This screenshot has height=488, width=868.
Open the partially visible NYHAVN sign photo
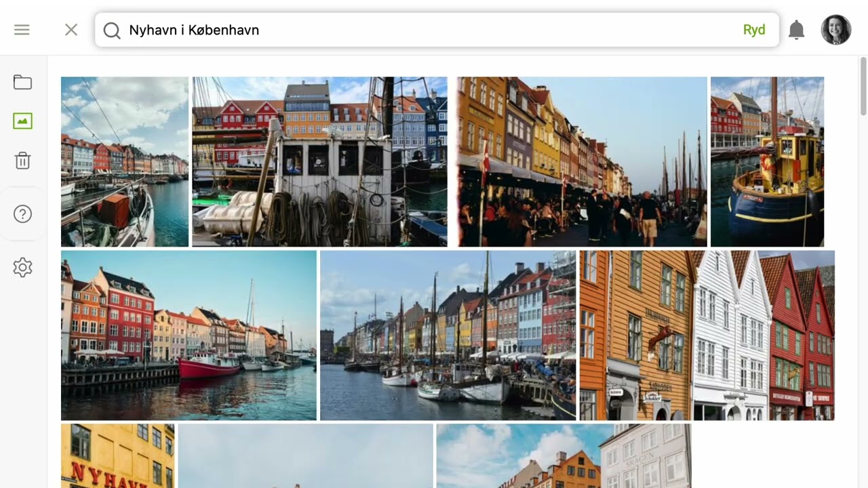[118, 456]
